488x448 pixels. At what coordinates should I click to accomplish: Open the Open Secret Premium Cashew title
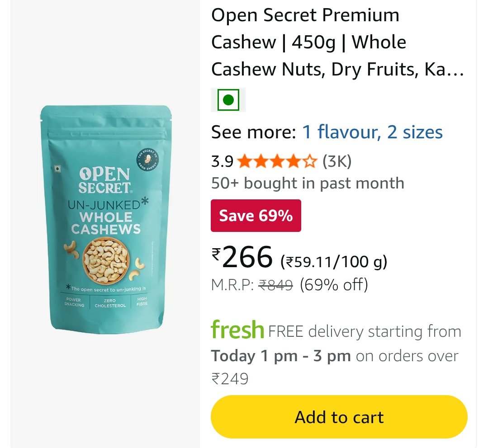coord(338,42)
